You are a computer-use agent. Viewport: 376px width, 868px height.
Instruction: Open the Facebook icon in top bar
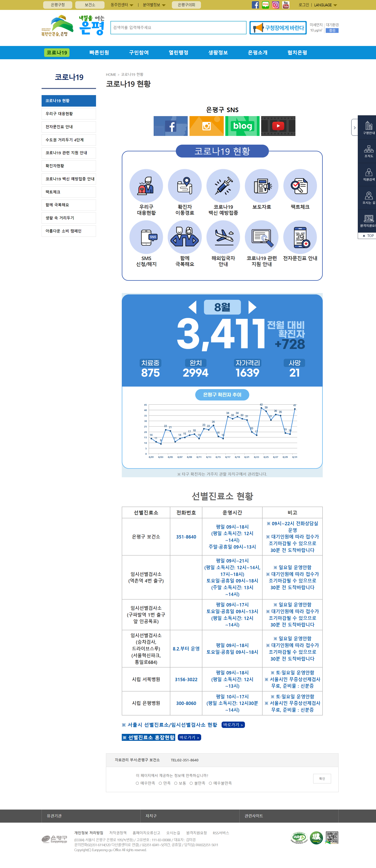pos(255,5)
